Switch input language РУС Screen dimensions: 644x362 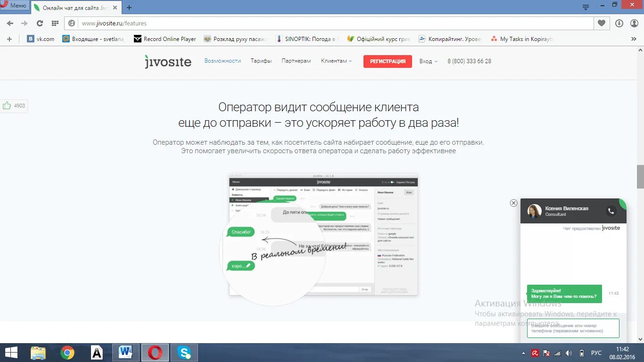(596, 353)
